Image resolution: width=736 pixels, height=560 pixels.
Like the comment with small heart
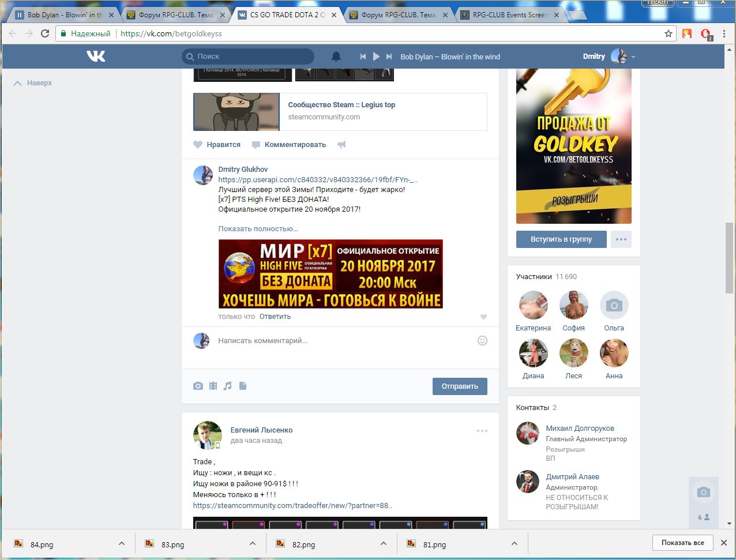tap(483, 317)
